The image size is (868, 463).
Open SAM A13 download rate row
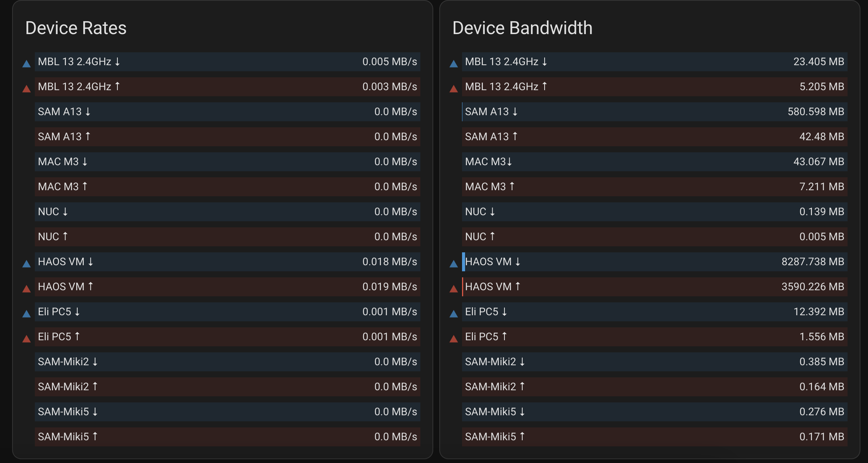coord(227,112)
